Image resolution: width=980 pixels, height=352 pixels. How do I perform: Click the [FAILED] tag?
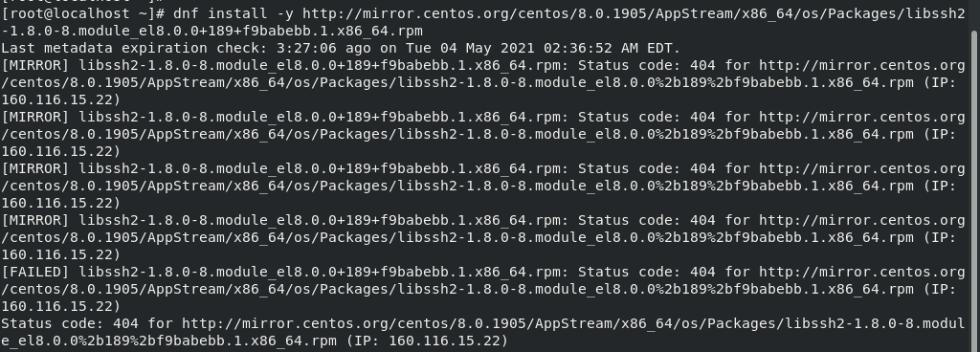[x=35, y=273]
